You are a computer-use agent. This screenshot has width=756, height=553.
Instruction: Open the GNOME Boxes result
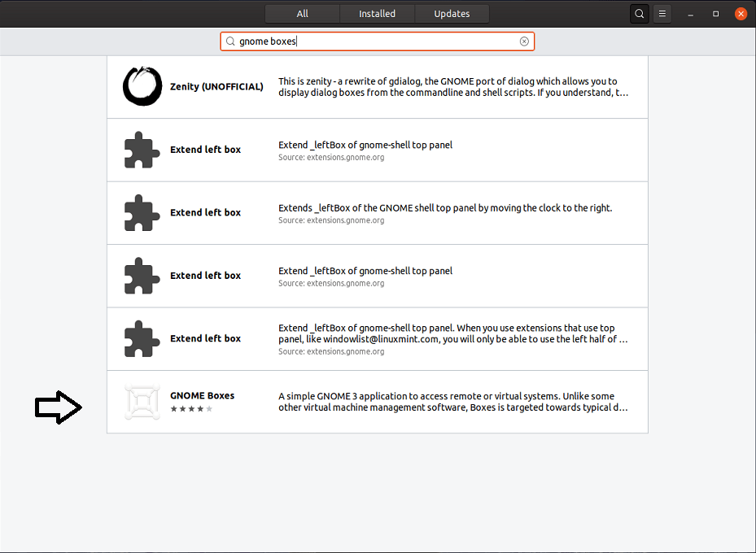[x=377, y=401]
